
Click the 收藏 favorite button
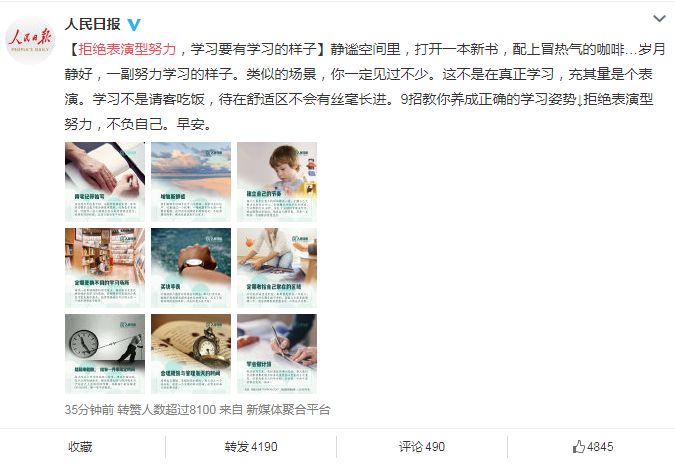point(80,447)
